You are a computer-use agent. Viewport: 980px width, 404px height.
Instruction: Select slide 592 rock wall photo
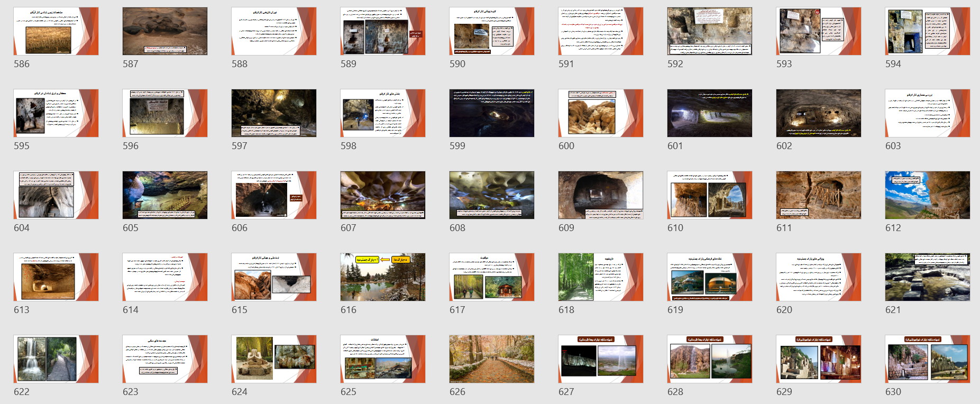coord(710,31)
